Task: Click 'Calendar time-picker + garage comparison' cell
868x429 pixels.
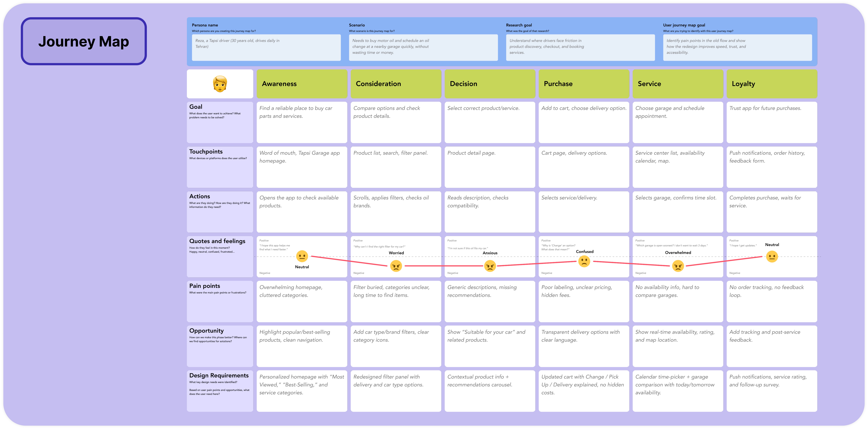Action: click(678, 391)
